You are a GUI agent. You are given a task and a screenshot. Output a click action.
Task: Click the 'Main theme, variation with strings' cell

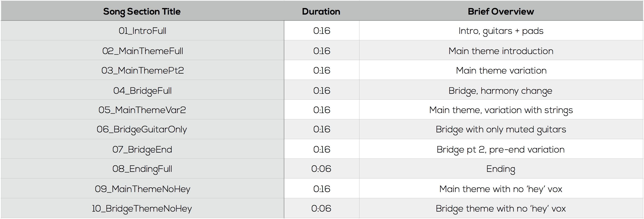click(501, 110)
